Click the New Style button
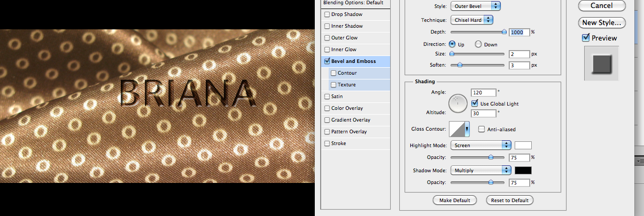The image size is (644, 216). pyautogui.click(x=601, y=23)
